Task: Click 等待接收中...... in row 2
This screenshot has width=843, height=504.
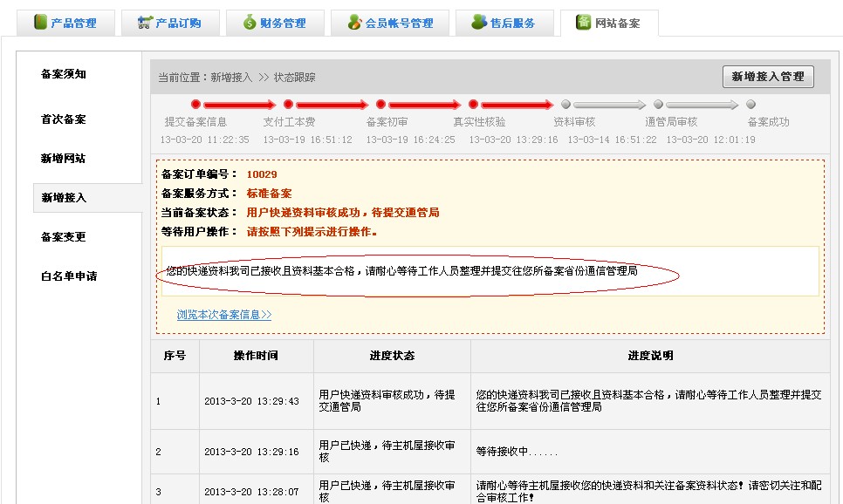Action: 517,452
